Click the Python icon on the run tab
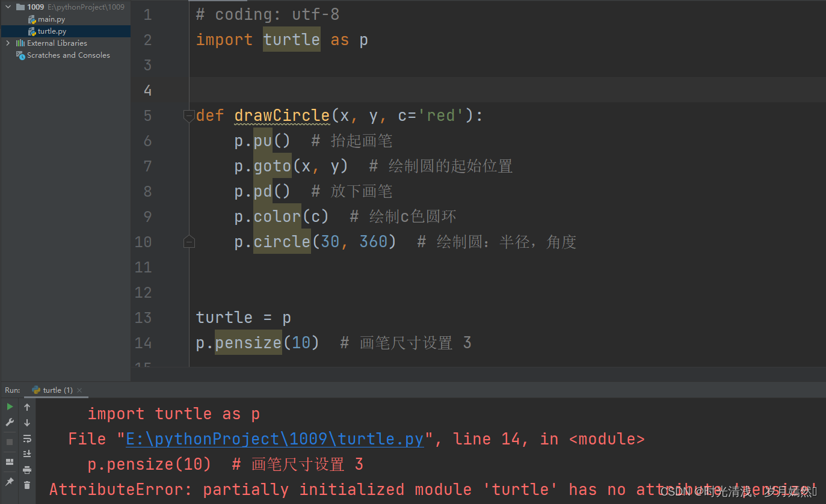 [35, 390]
